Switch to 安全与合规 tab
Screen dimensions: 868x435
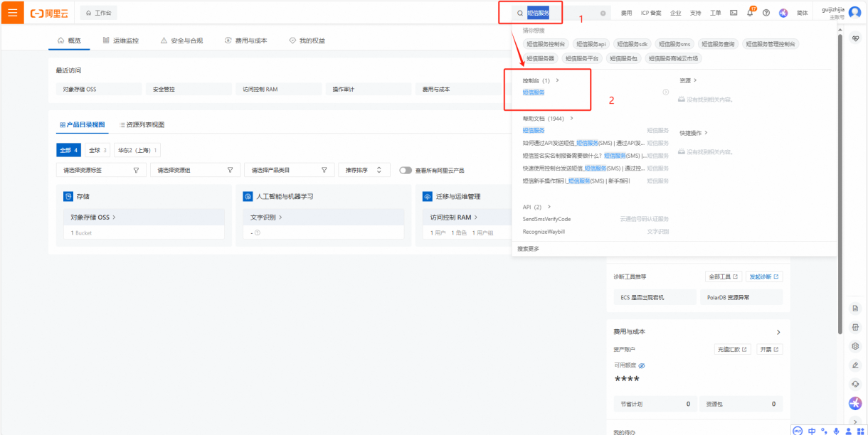pyautogui.click(x=181, y=41)
